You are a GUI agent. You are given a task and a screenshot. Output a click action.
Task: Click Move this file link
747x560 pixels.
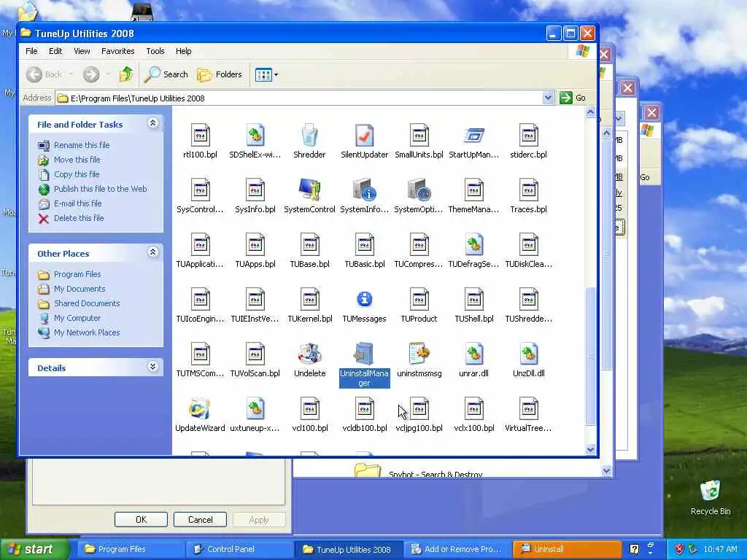click(77, 160)
